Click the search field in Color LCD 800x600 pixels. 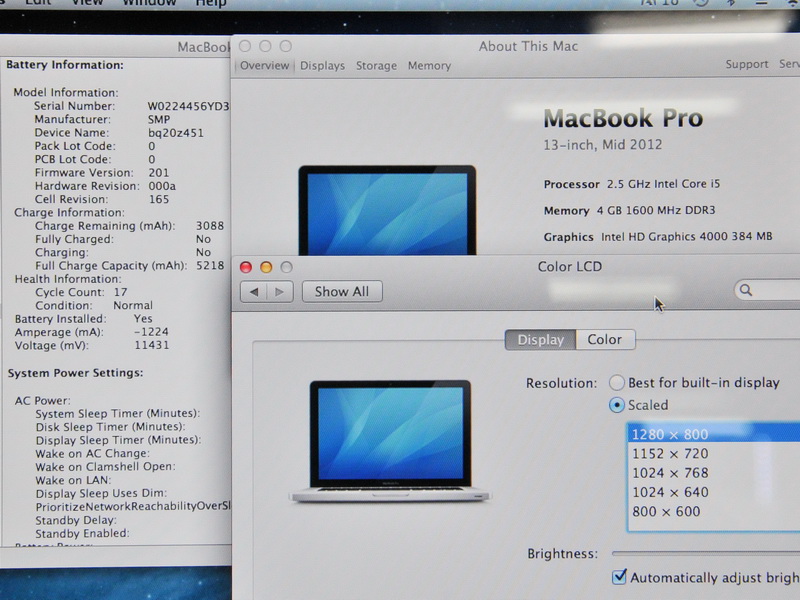(767, 290)
